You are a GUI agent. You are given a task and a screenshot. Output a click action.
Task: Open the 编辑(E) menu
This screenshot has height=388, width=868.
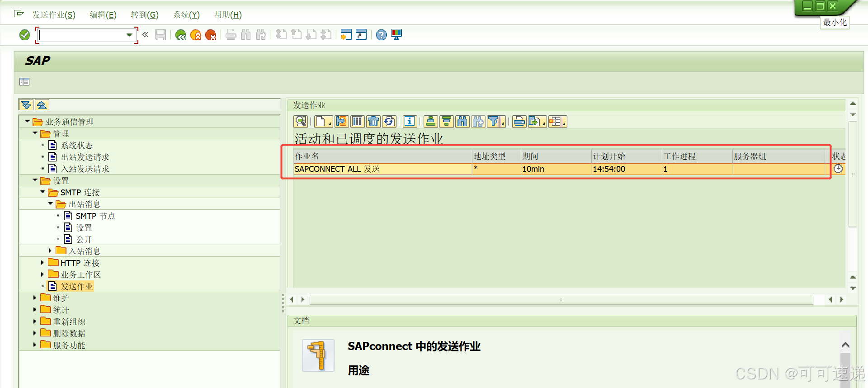[103, 15]
